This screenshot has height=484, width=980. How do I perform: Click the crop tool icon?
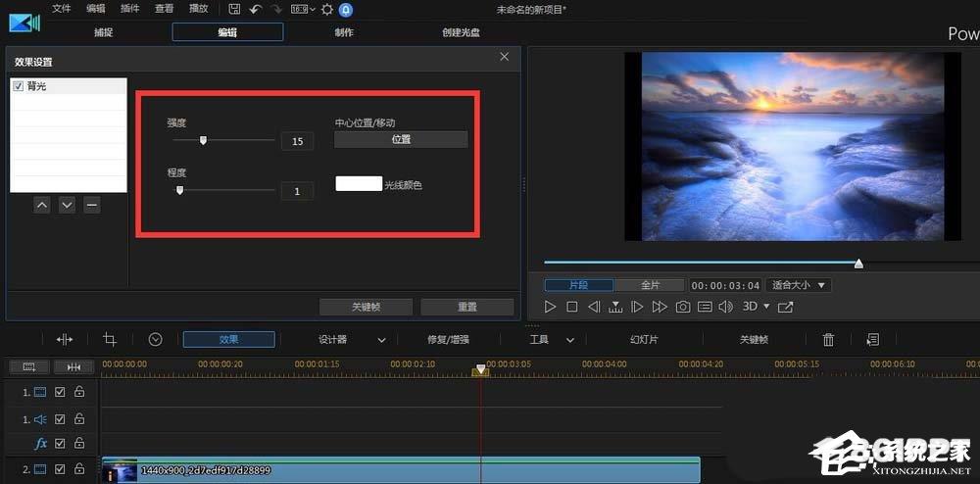[x=110, y=339]
